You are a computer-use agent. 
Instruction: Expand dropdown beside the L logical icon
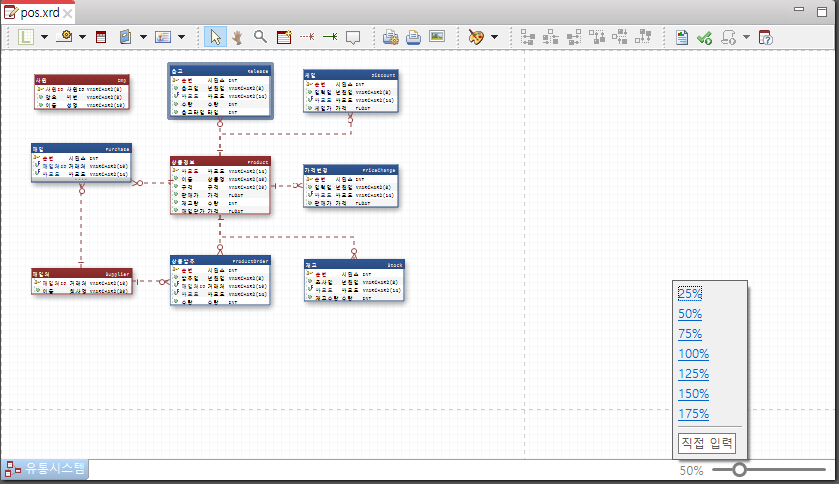click(44, 37)
